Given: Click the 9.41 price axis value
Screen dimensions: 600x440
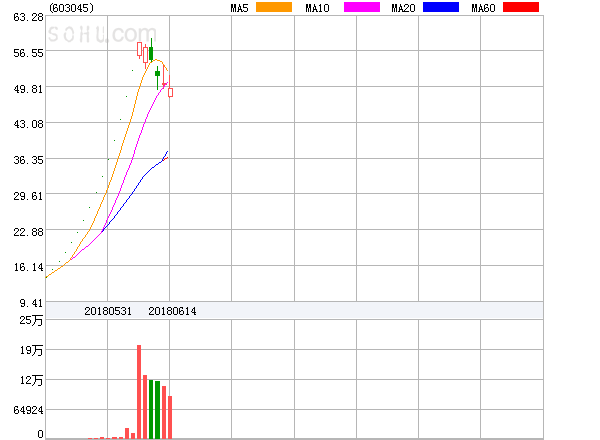Looking at the screenshot, I should [31, 303].
